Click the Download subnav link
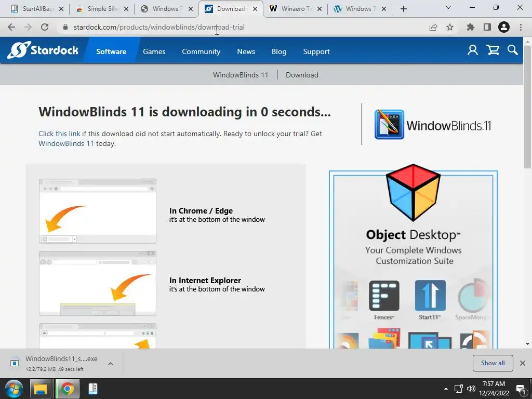This screenshot has height=399, width=532. pos(302,75)
